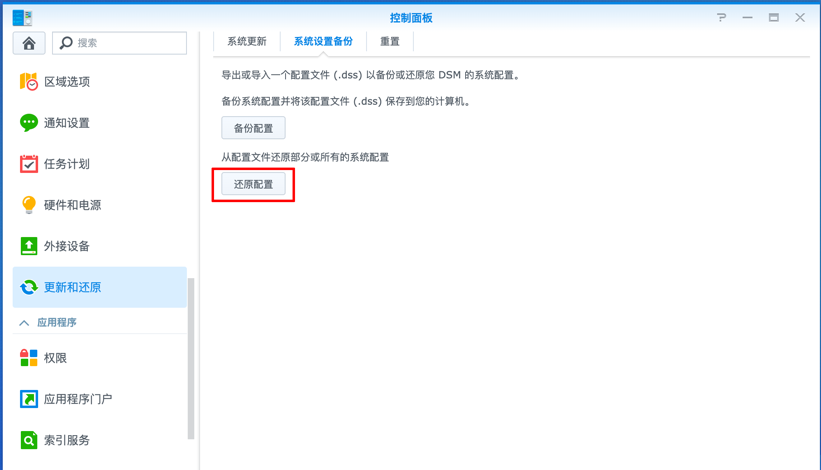
Task: Click the 应用程序 section header label
Action: pyautogui.click(x=57, y=322)
